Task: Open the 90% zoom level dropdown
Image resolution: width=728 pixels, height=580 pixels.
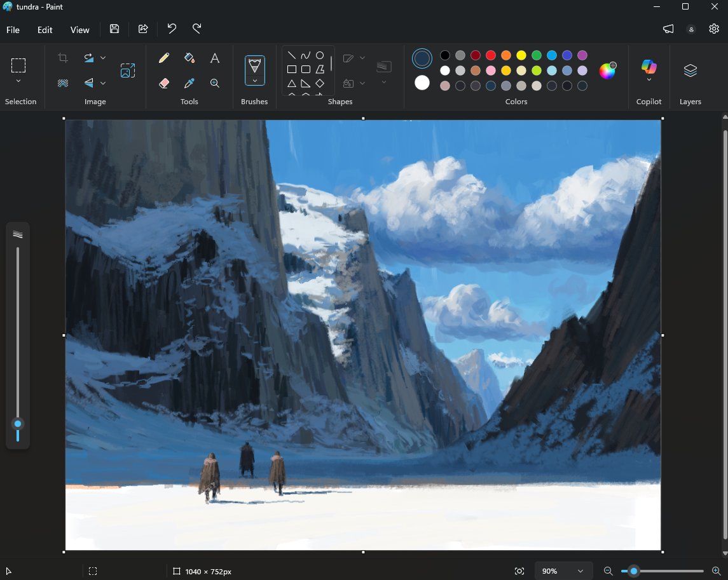Action: pos(563,571)
